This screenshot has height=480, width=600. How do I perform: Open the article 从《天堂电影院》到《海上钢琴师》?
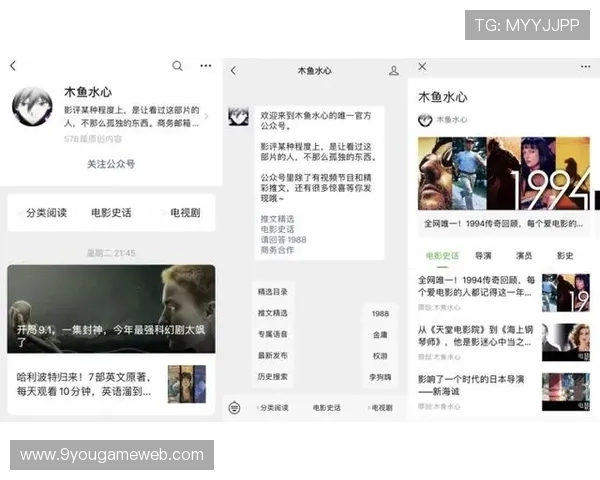click(476, 336)
